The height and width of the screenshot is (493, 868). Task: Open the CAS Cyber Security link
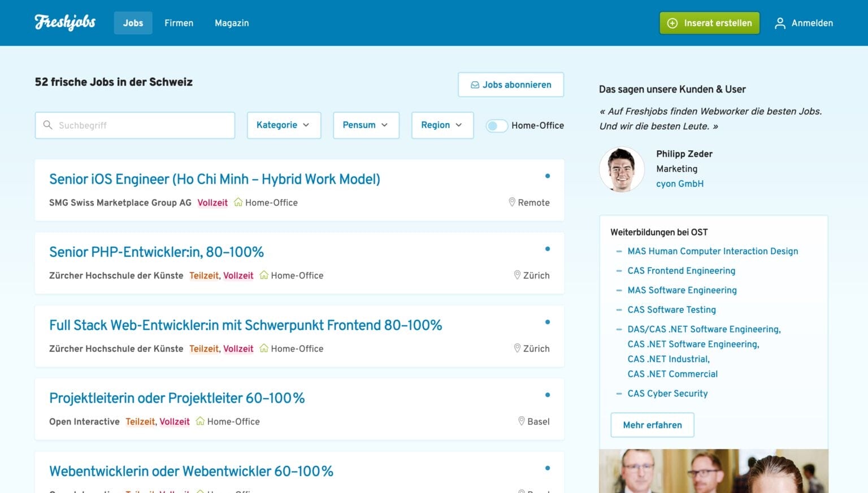pyautogui.click(x=667, y=393)
